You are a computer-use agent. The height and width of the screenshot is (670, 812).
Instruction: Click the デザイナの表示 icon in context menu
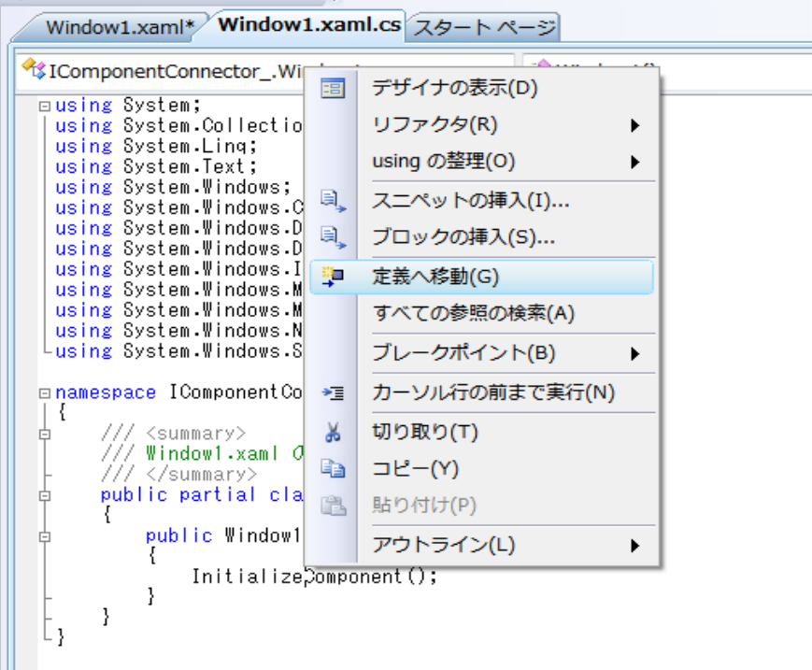point(332,88)
